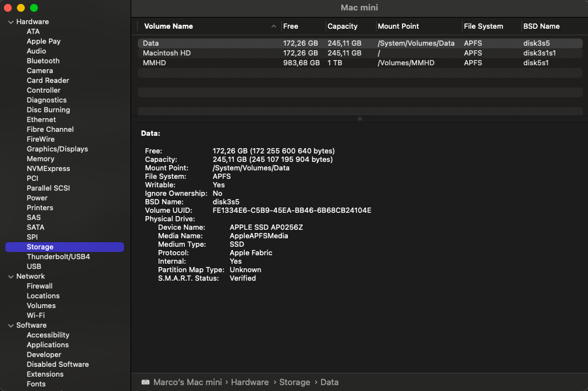Viewport: 588px width, 391px height.
Task: Click Hardware in the bottom path bar
Action: pos(250,382)
